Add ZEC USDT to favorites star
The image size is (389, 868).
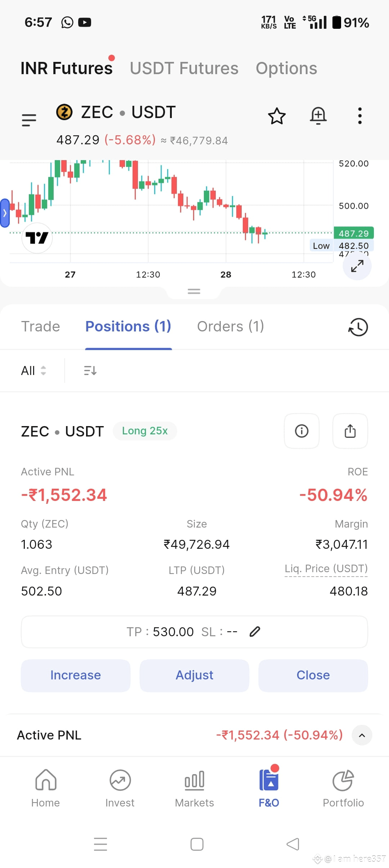point(277,116)
